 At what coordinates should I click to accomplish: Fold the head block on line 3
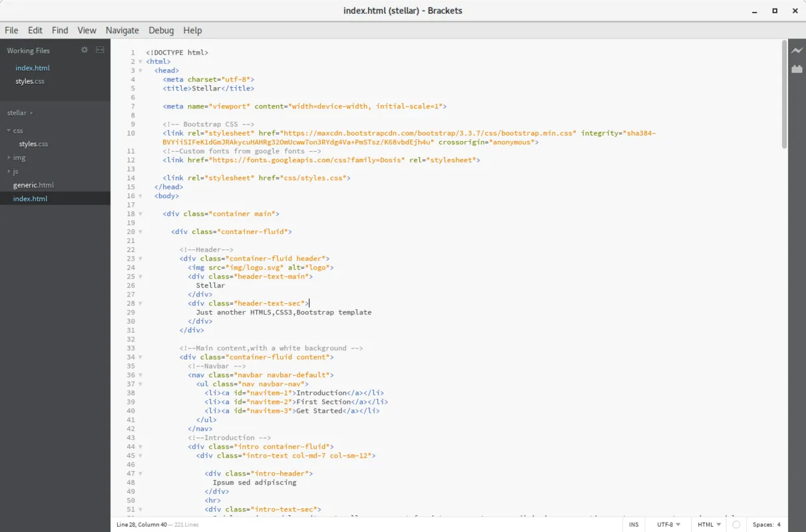(x=140, y=70)
